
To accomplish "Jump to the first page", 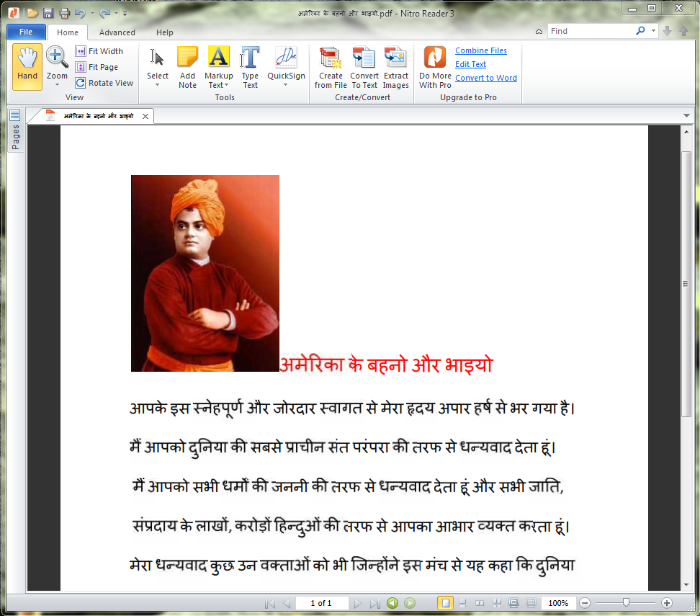I will (x=269, y=604).
